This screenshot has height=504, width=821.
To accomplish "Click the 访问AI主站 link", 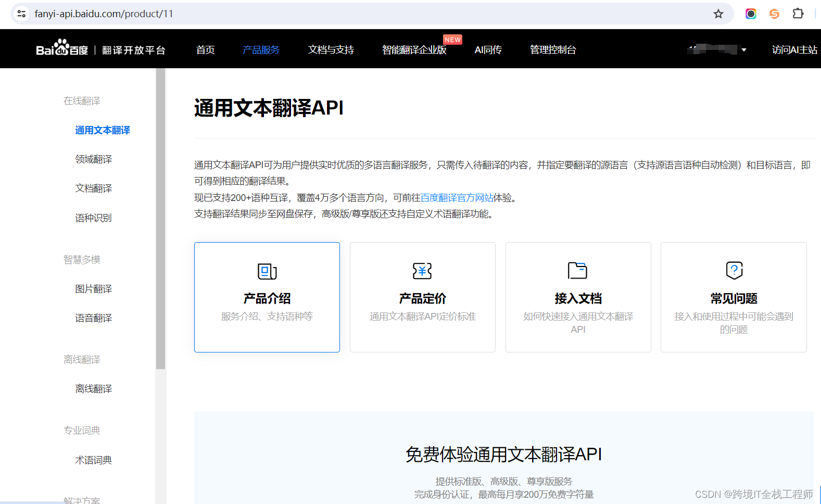I will pyautogui.click(x=794, y=50).
